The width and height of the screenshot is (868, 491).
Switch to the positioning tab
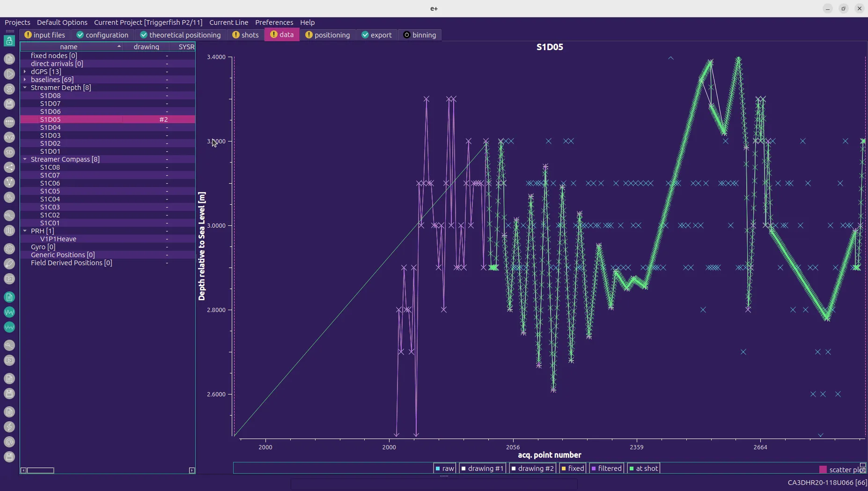tap(327, 35)
